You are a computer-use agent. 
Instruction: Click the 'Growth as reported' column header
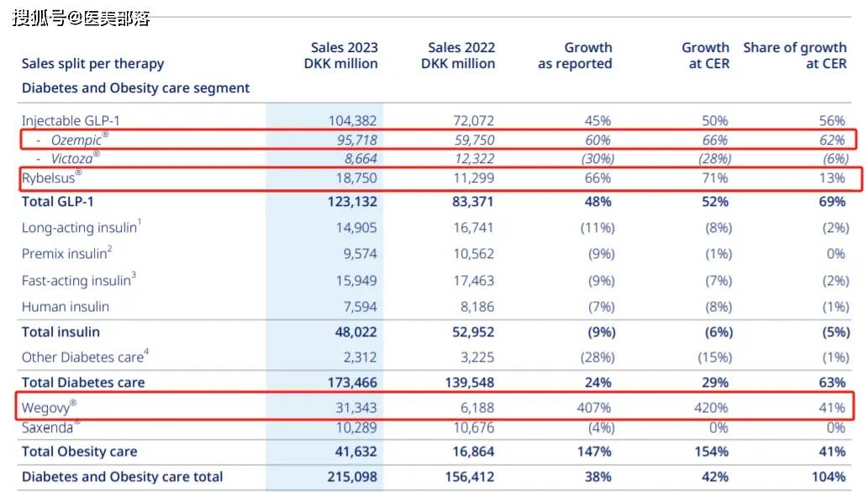pos(575,56)
